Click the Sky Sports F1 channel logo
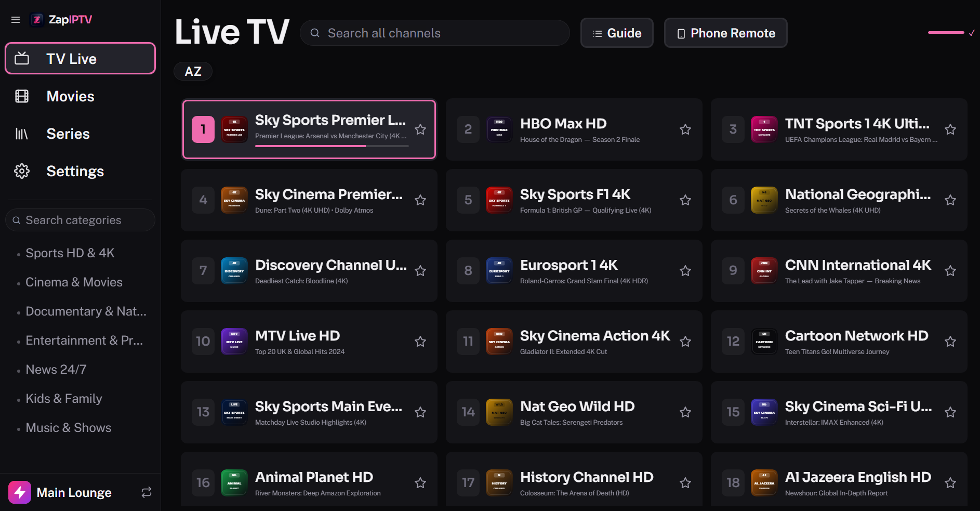This screenshot has height=511, width=980. 499,200
